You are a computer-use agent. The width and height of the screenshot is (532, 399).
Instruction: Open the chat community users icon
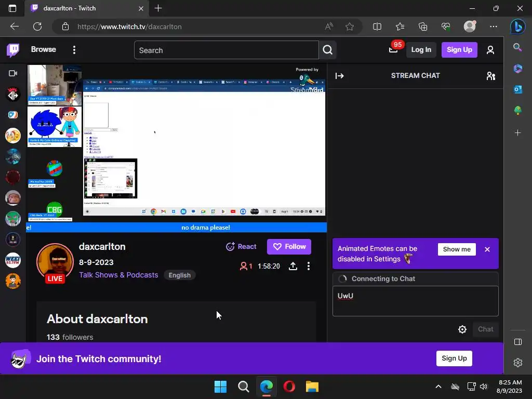[490, 76]
